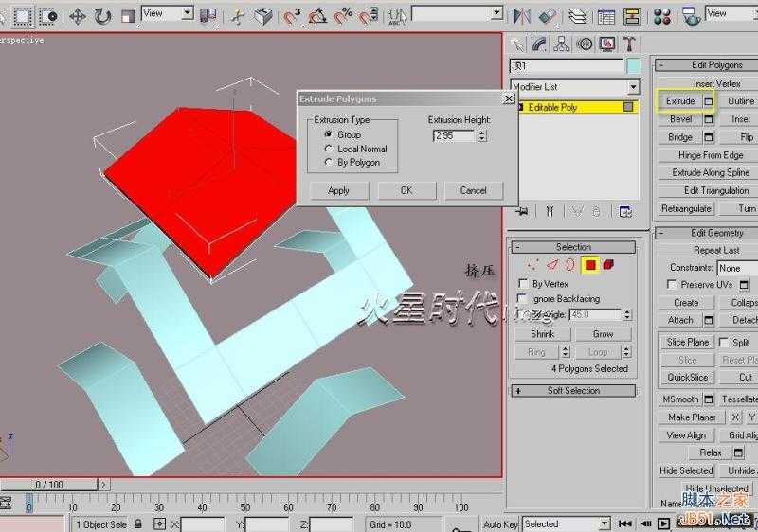Click the Grow selection button

[603, 334]
